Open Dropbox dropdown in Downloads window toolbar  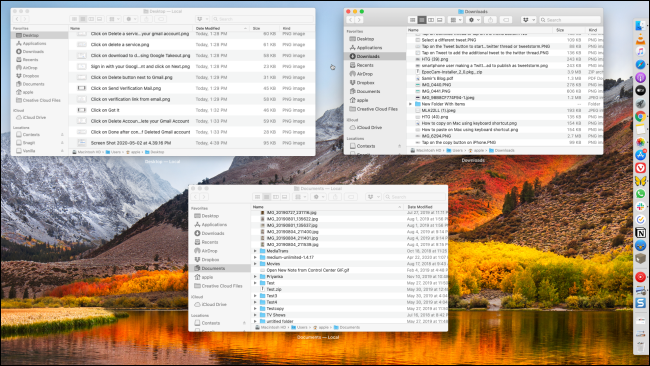tap(528, 20)
